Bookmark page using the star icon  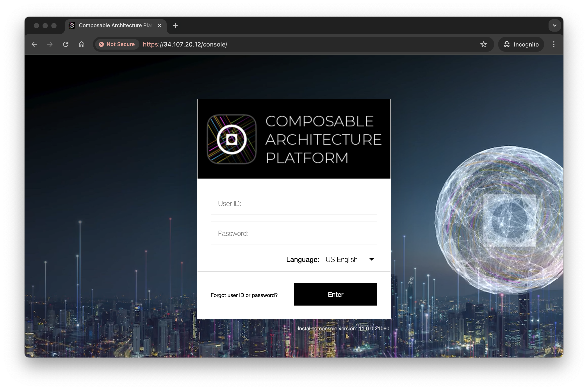[x=483, y=44]
